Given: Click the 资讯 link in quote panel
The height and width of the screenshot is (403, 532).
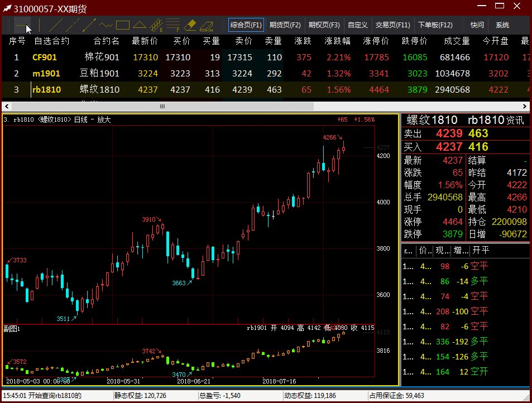Looking at the screenshot, I should tap(515, 120).
